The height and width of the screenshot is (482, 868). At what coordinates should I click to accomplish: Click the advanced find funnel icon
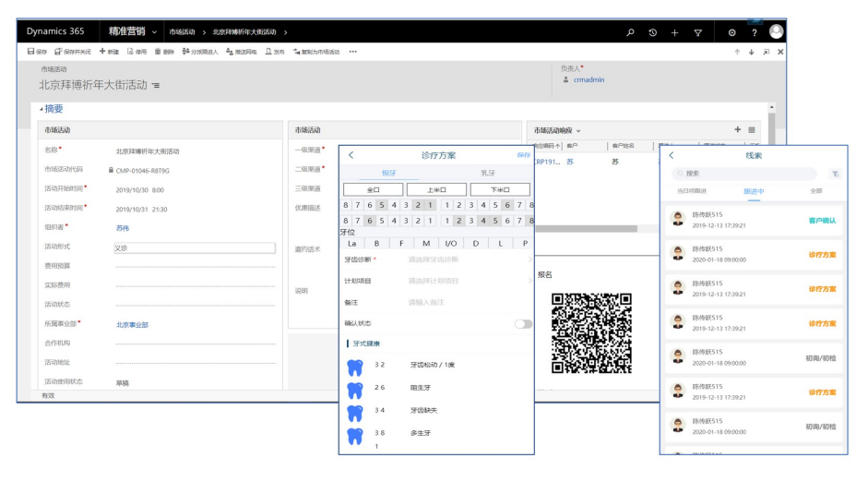coord(697,32)
